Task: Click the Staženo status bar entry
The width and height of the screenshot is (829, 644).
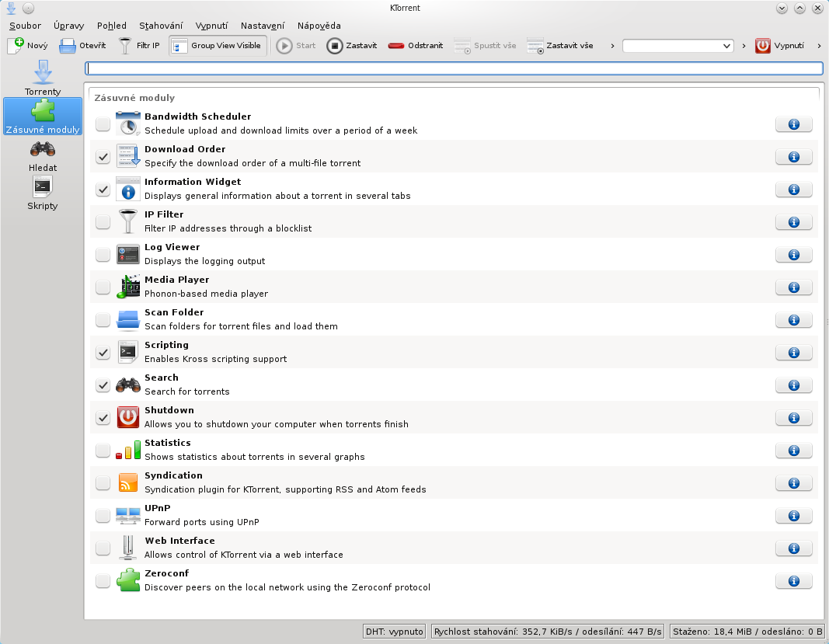Action: tap(747, 632)
